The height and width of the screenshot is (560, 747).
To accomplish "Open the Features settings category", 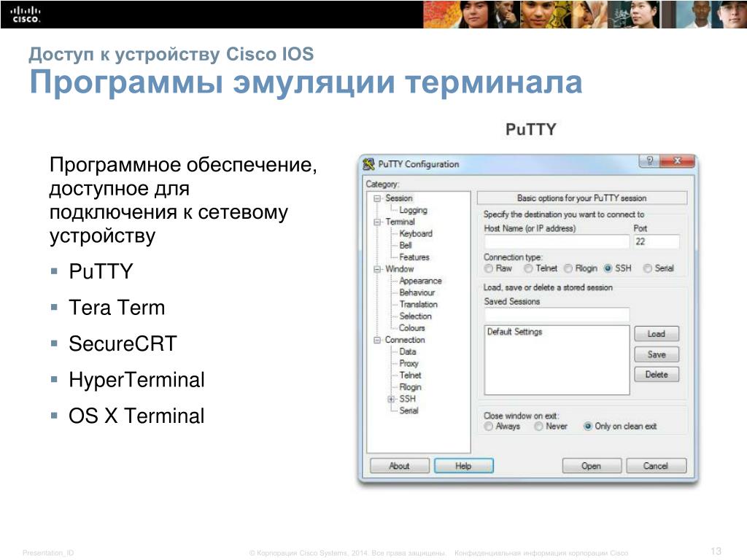I will click(x=414, y=257).
